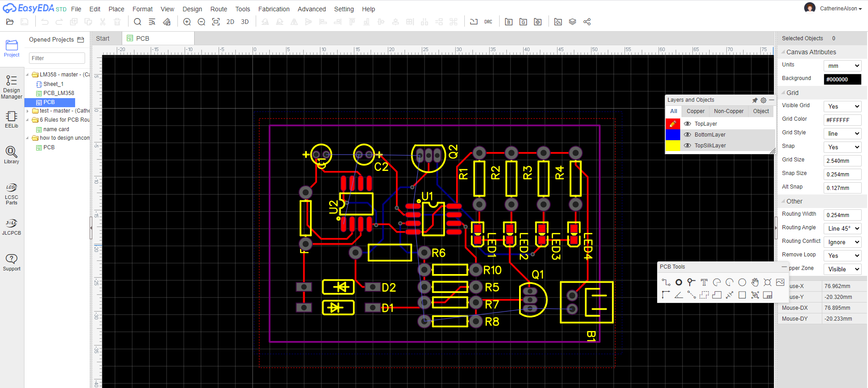Open Layers and Objects gear settings
Screen dimensions: 868x388
tap(763, 100)
